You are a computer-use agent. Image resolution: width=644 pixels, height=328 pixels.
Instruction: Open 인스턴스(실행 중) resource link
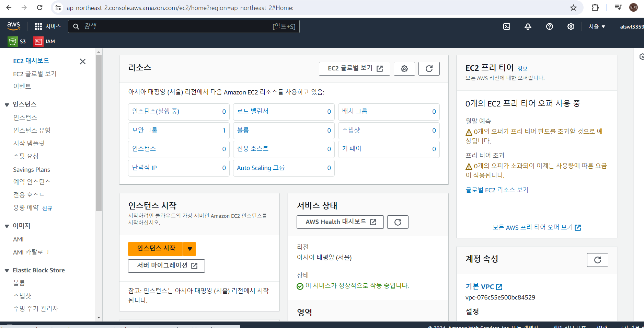point(156,111)
